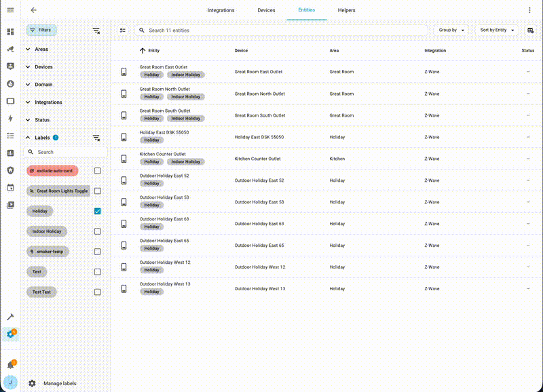
Task: Uncheck the Holiday label checkbox
Action: (98, 212)
